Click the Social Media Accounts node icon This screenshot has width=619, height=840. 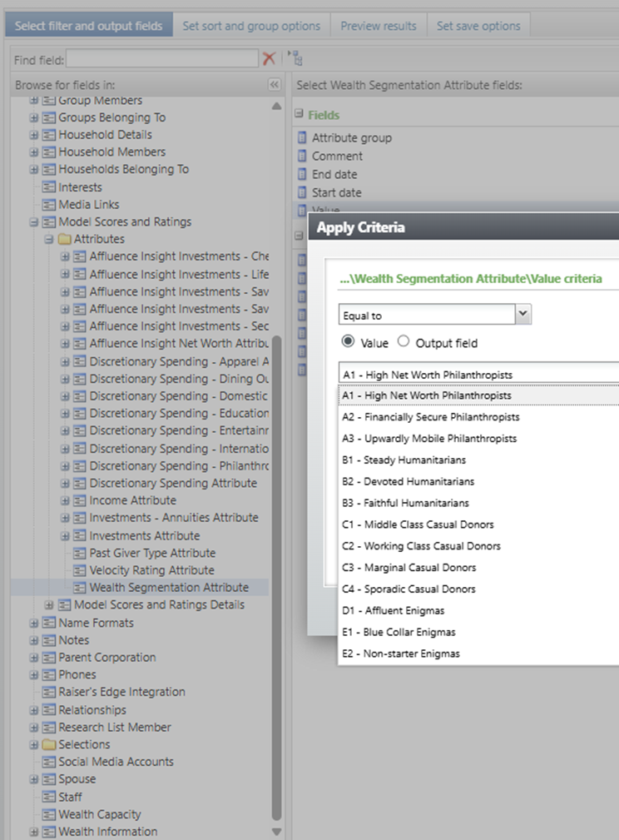[49, 762]
